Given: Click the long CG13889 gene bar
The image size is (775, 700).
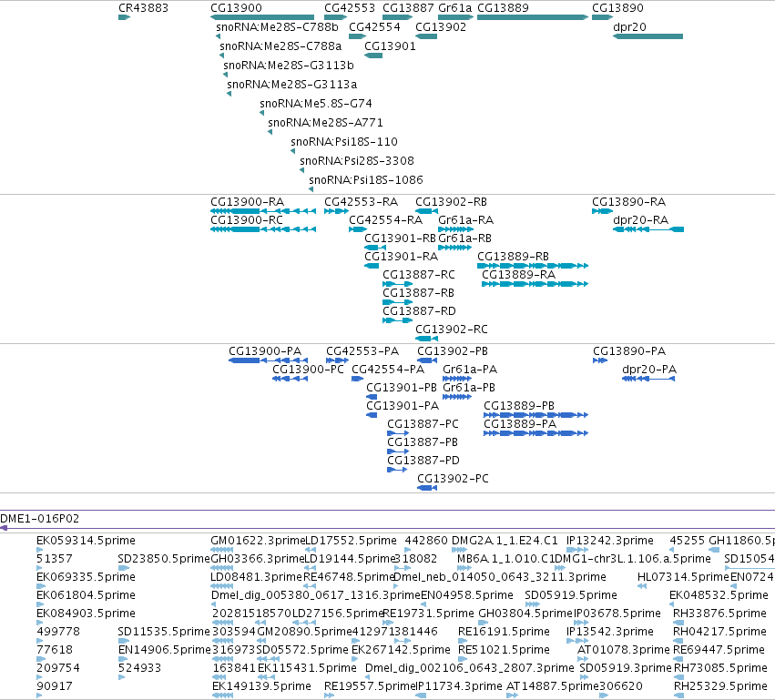Looking at the screenshot, I should (533, 17).
